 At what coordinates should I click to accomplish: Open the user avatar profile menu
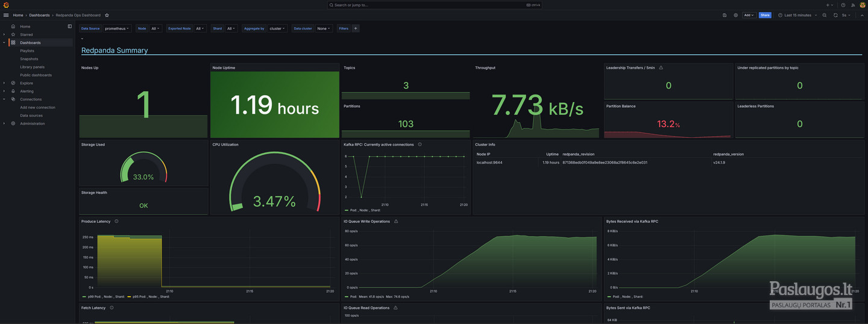[863, 5]
